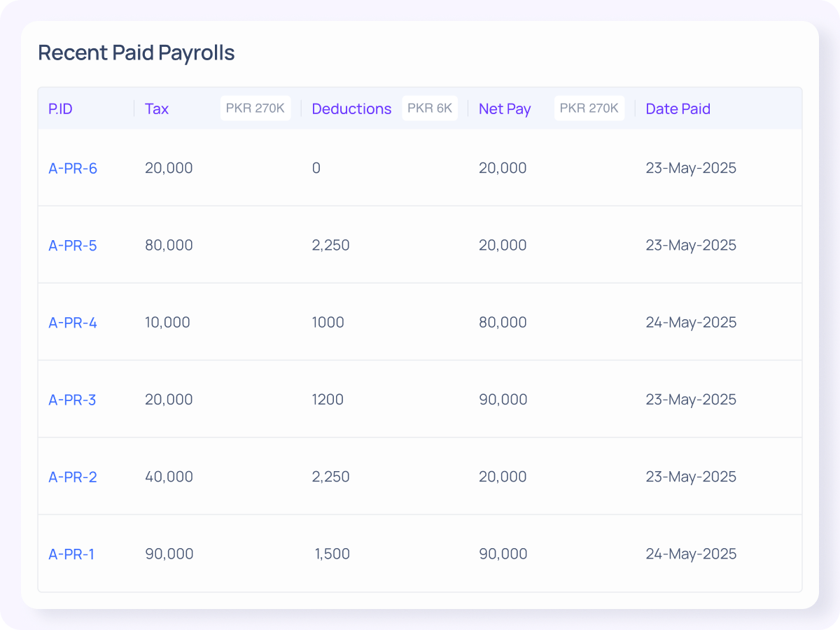Select the PKR 6K badge beside Deductions

(429, 108)
